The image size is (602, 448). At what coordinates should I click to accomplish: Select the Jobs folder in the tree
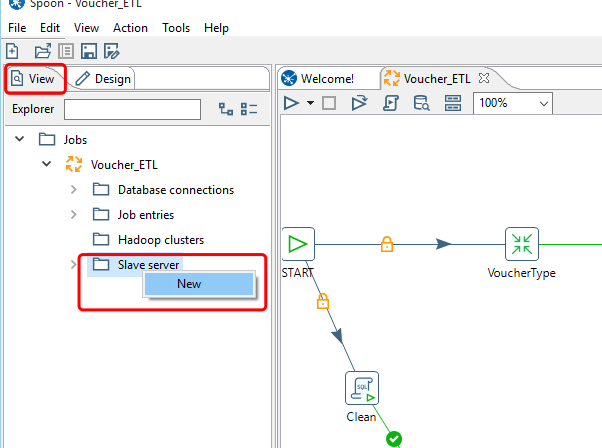[63, 139]
